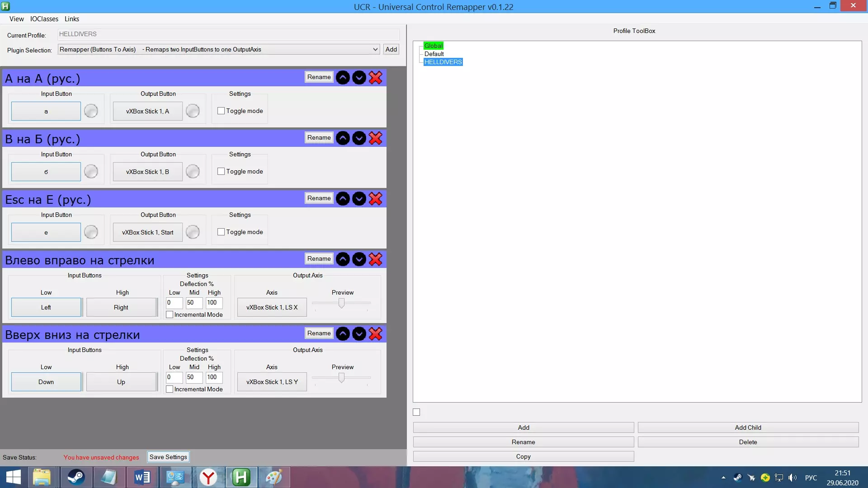Move "Esc на Е (рус.)" plugin up

click(x=343, y=199)
